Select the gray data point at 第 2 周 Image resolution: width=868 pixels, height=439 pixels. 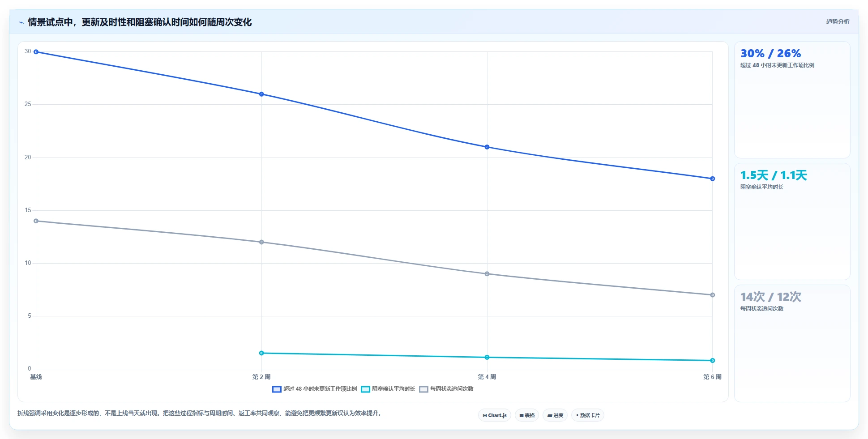click(x=261, y=242)
